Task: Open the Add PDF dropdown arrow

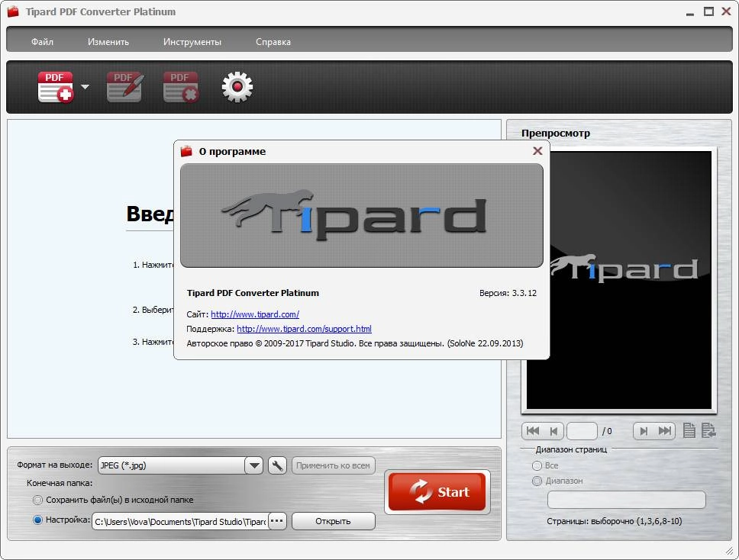Action: (85, 87)
